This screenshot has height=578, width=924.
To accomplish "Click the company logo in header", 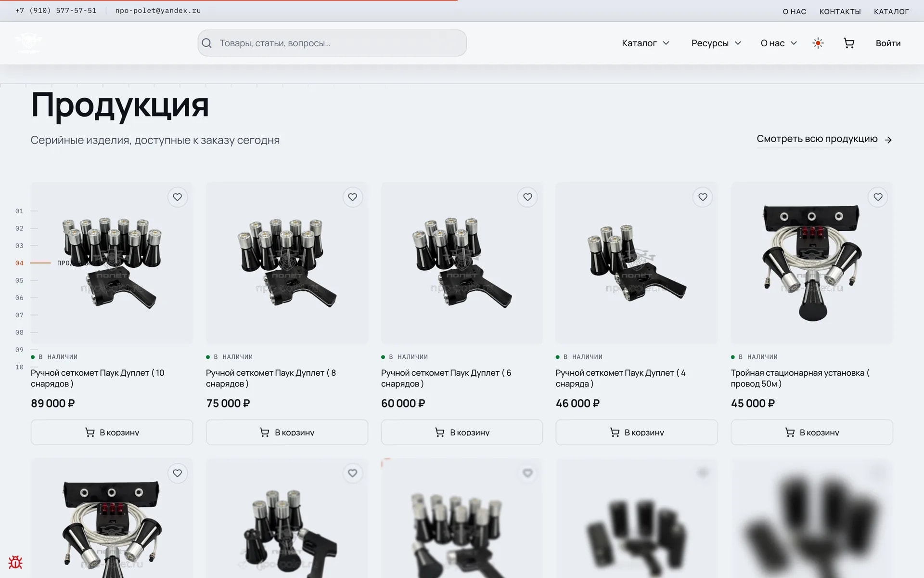I will (x=28, y=43).
